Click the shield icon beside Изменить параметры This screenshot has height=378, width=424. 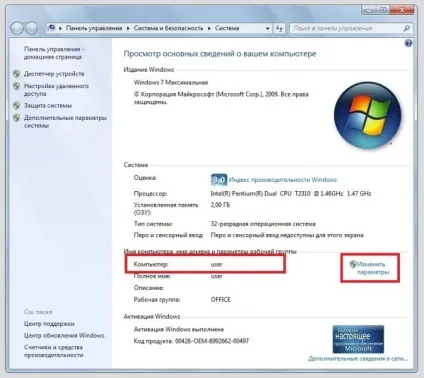[x=353, y=264]
